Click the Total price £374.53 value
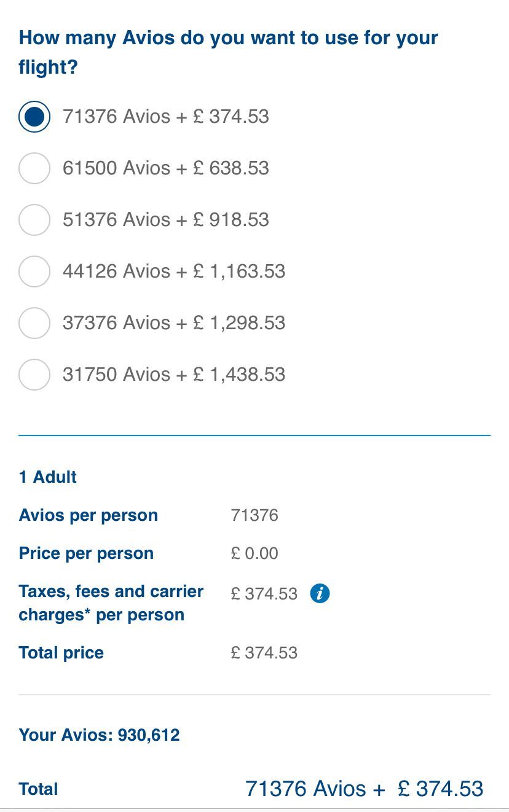509x812 pixels. pos(264,653)
